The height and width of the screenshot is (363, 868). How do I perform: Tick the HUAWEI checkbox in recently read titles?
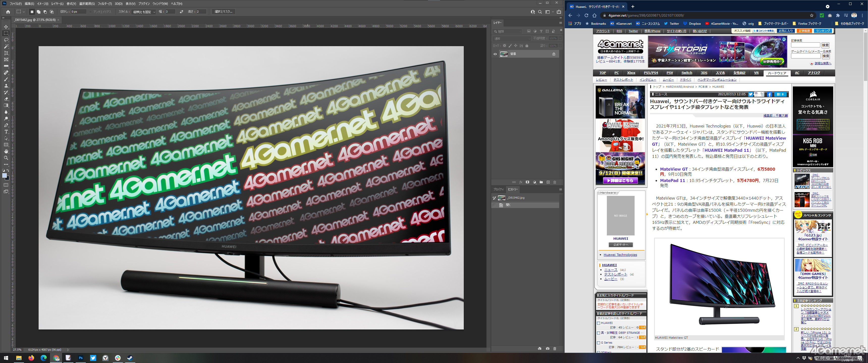599,323
